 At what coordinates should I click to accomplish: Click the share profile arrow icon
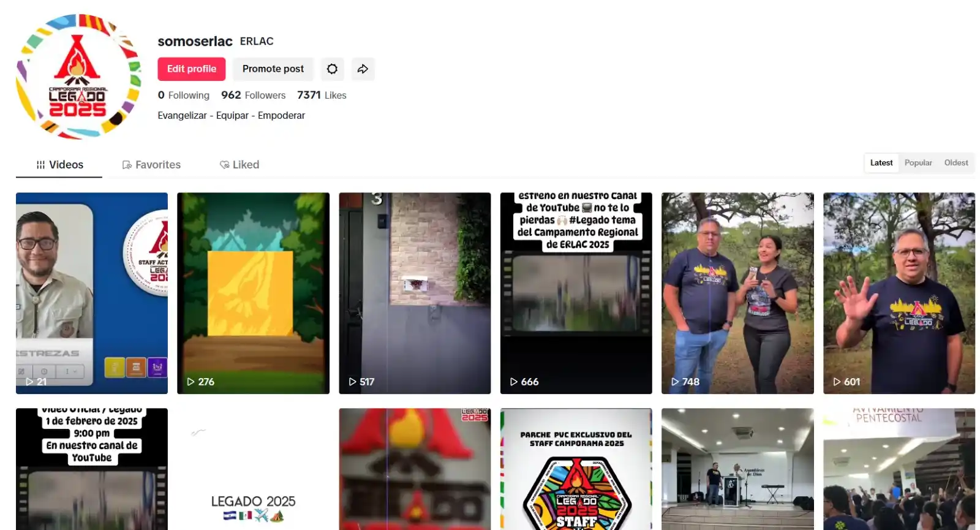coord(363,69)
